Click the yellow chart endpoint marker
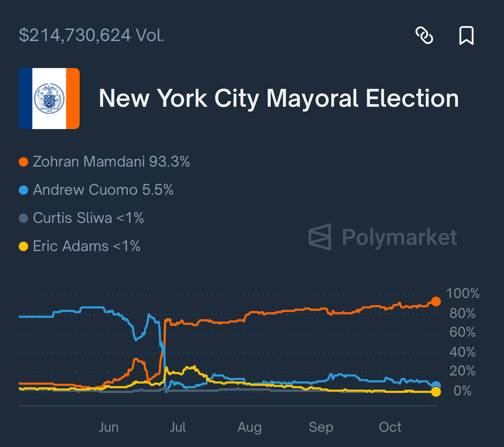This screenshot has height=447, width=504. 436,391
